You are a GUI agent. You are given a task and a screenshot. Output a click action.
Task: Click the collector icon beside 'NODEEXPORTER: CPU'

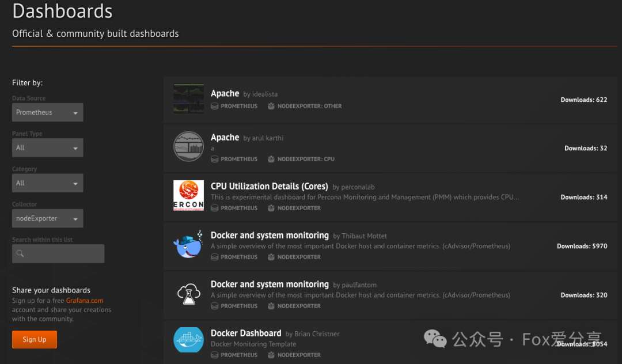click(x=271, y=159)
